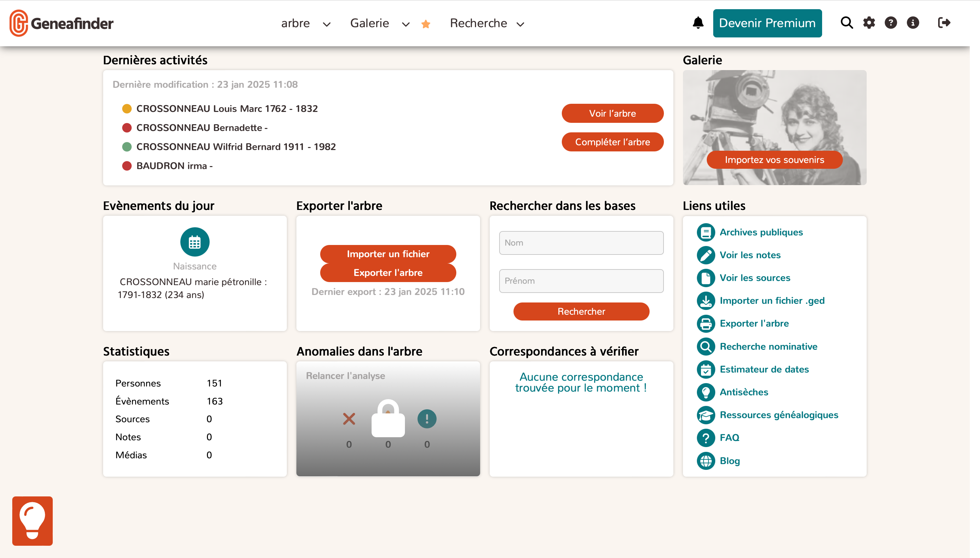The height and width of the screenshot is (558, 980).
Task: Click the logout arrow icon
Action: pyautogui.click(x=944, y=23)
